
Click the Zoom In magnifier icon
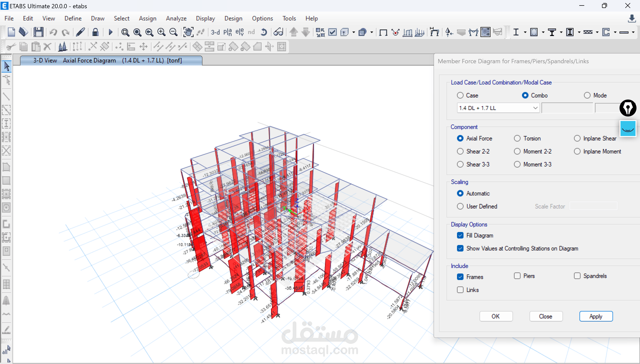[x=161, y=32]
